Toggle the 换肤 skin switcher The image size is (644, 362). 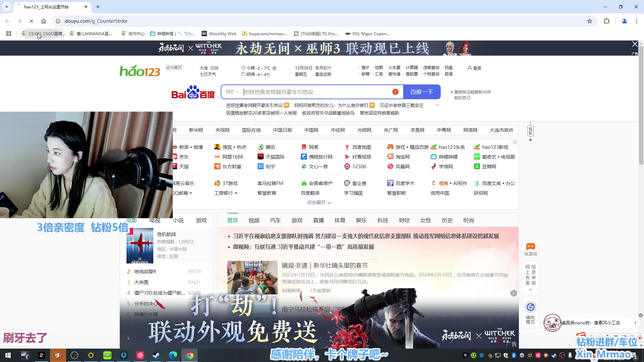pos(530,131)
